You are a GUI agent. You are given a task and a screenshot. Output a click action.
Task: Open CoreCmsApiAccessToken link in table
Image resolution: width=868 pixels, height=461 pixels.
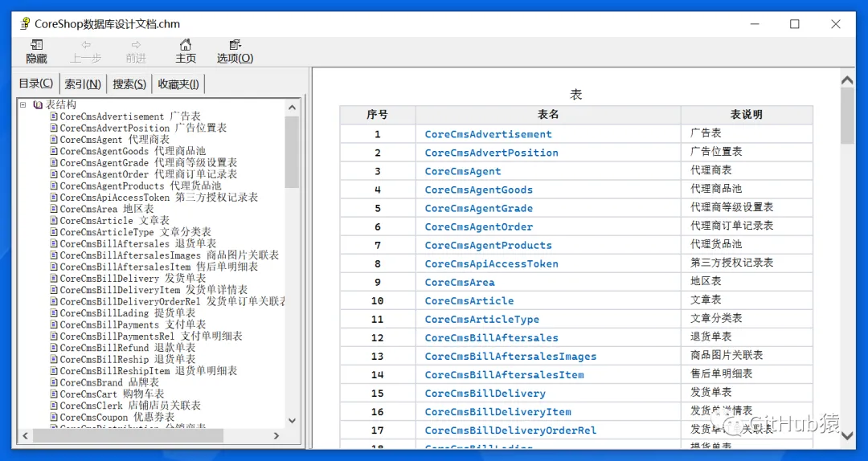pos(492,264)
